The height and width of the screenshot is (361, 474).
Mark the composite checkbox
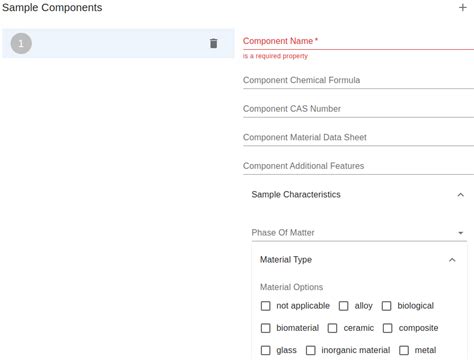point(387,328)
